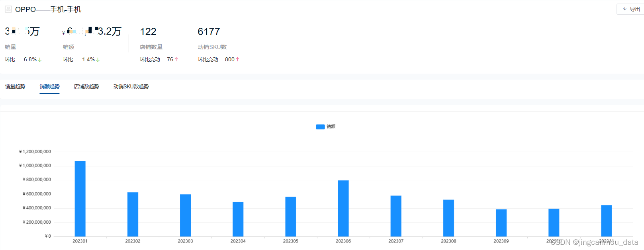644x250 pixels.
Task: Click the 202307 bar in chart
Action: click(396, 216)
